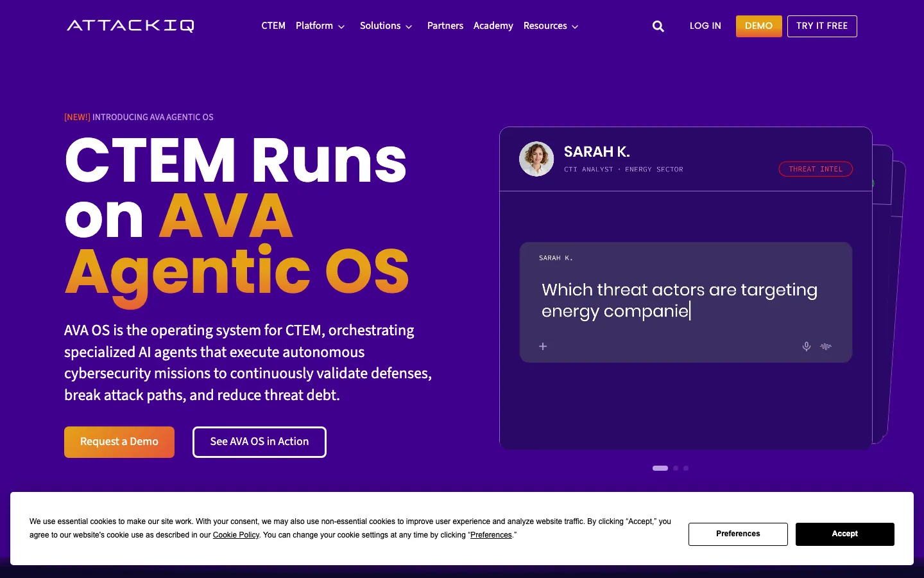Screen dimensions: 924x578
Task: Click the orange DEMO button in the header
Action: [759, 26]
